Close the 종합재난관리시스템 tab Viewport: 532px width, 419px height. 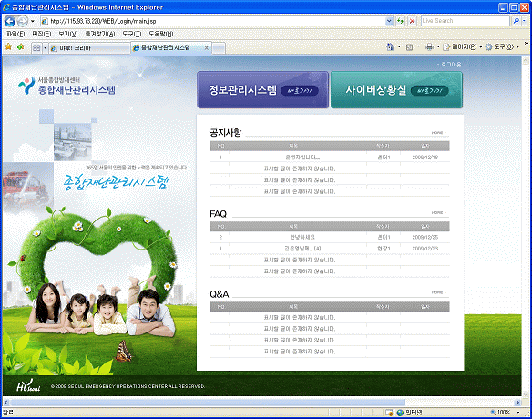(206, 48)
